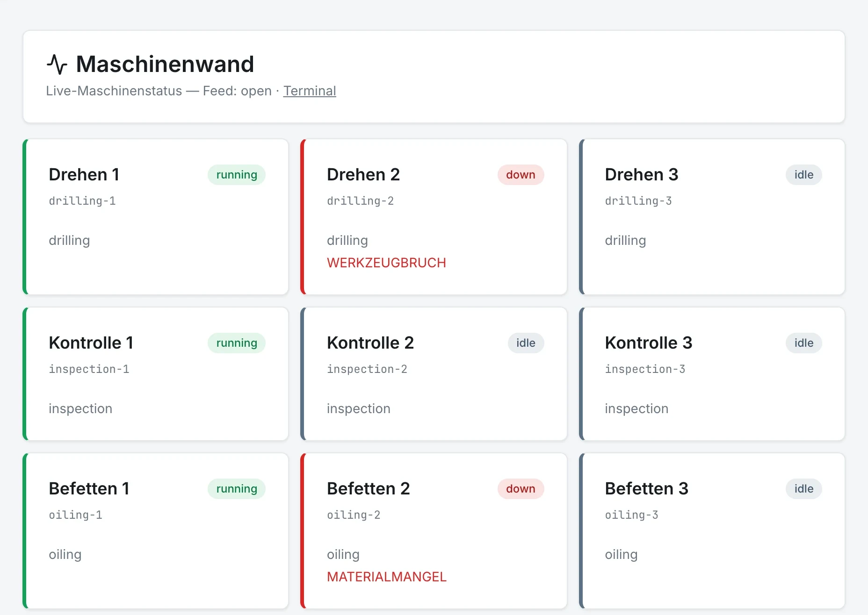Open the Drehen 1 machine card title

click(84, 175)
